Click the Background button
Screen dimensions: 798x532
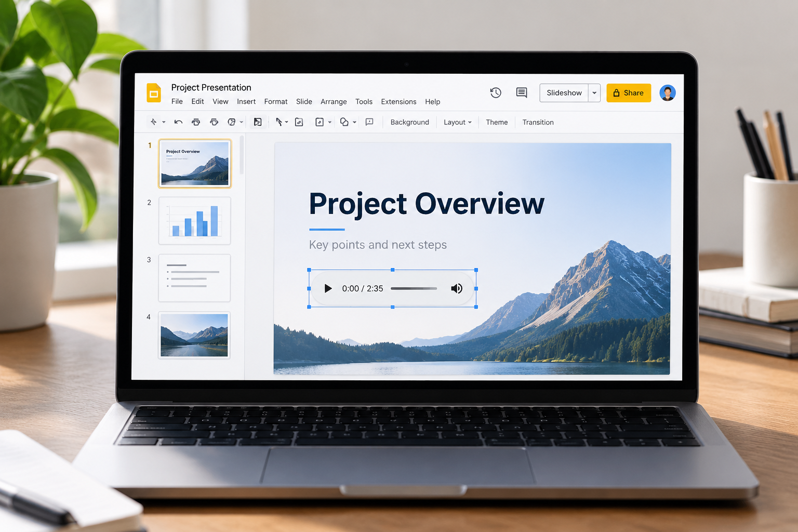(410, 122)
